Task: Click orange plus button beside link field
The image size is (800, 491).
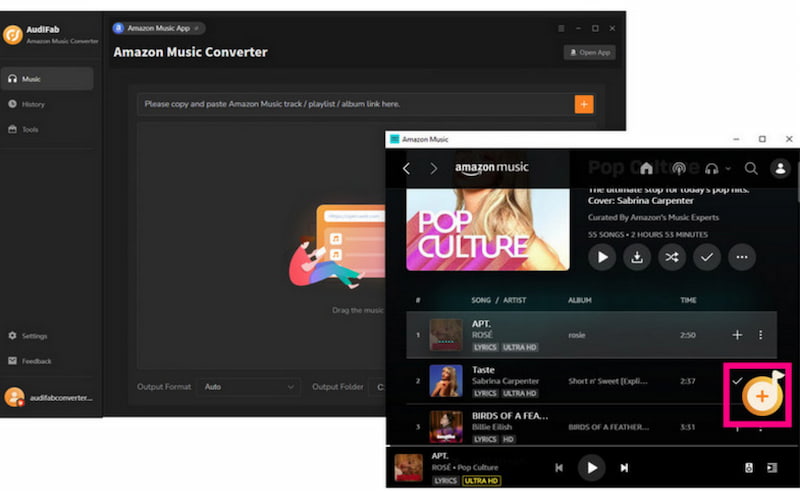Action: click(584, 104)
